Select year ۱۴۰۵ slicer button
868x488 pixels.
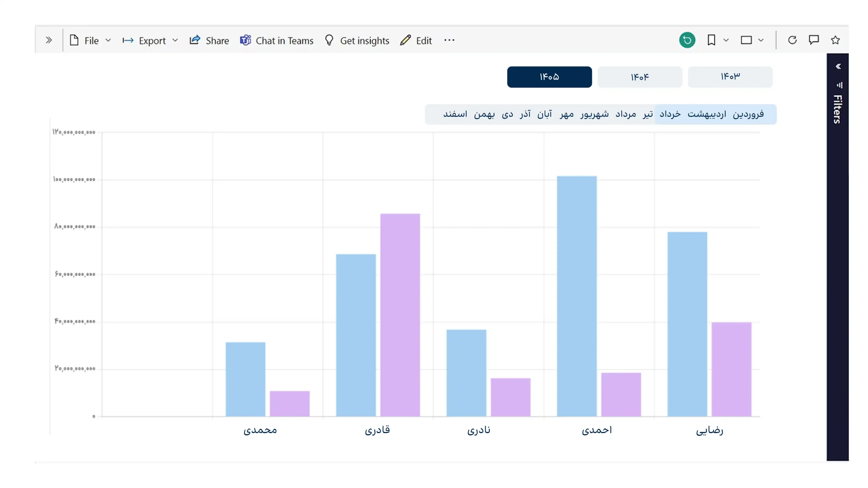coord(549,77)
